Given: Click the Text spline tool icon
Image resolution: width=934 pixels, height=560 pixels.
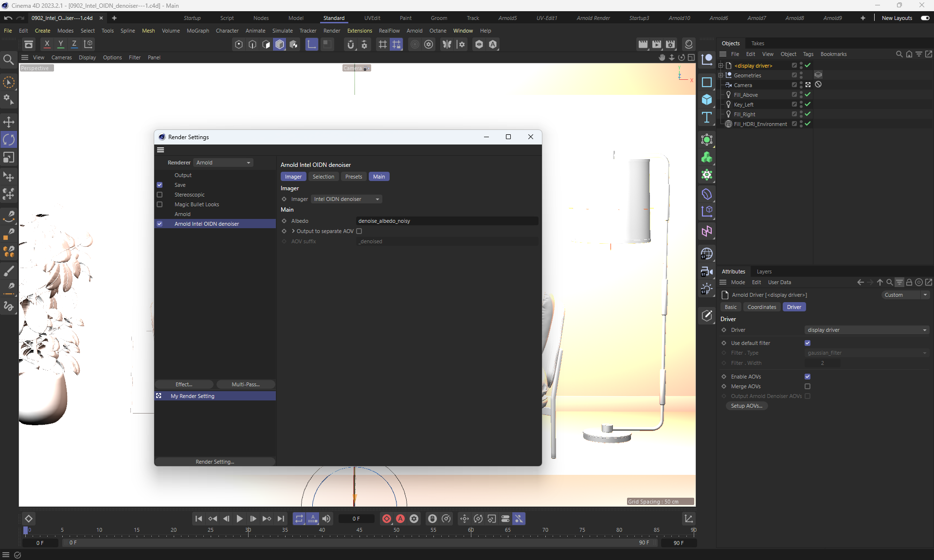Looking at the screenshot, I should pyautogui.click(x=707, y=117).
